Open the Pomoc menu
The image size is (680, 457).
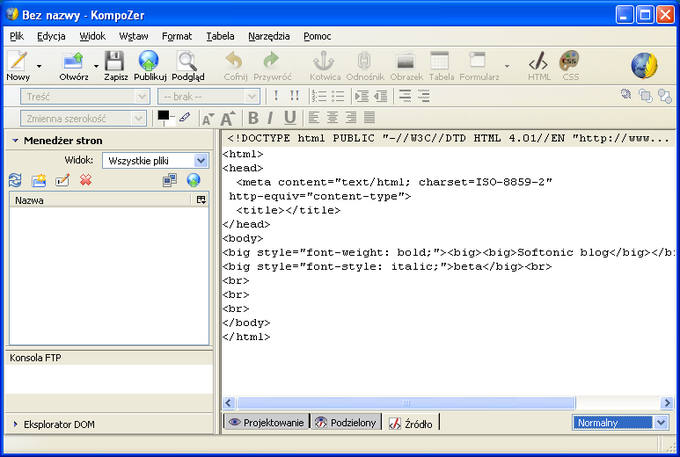pyautogui.click(x=317, y=36)
